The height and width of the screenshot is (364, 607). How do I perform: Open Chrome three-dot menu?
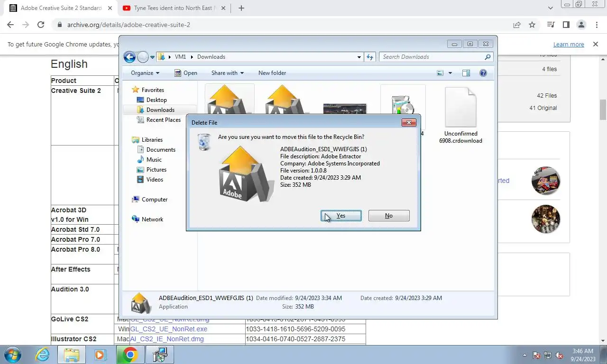coord(596,25)
